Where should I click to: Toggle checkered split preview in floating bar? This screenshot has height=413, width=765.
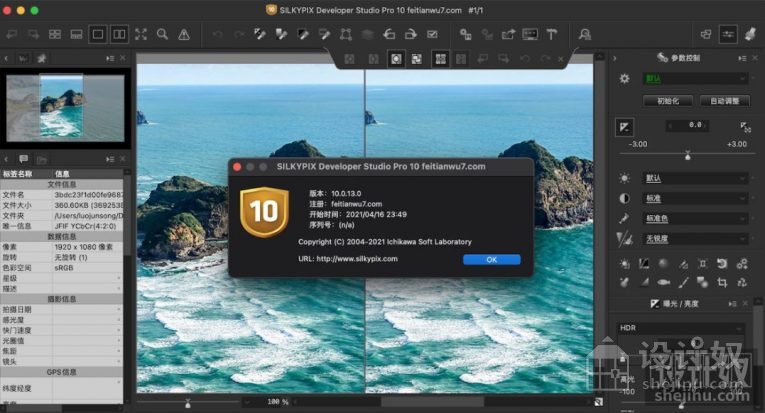click(417, 59)
